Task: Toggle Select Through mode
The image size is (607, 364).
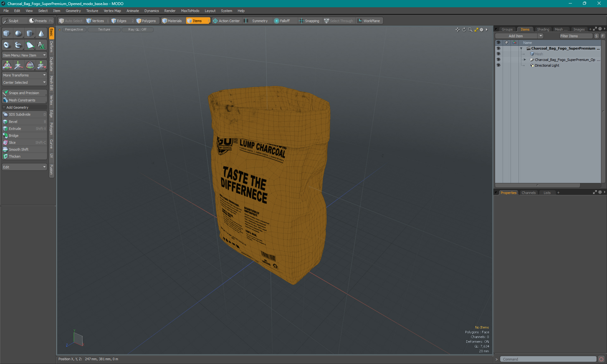Action: [x=339, y=21]
